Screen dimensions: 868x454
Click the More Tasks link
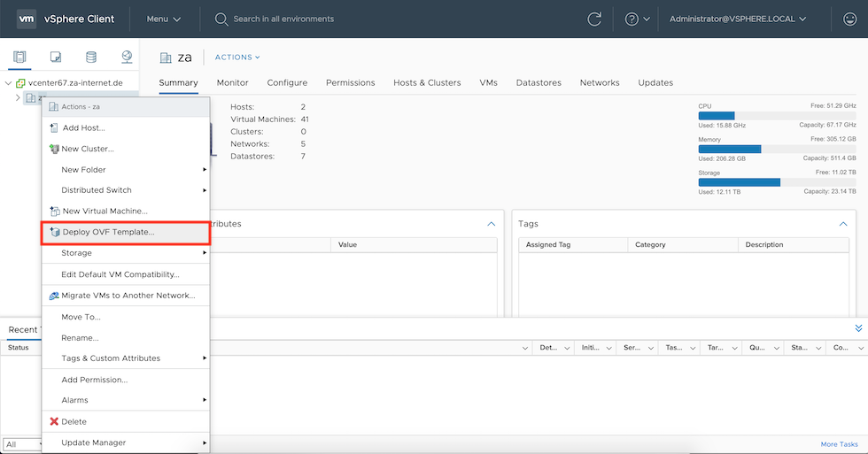(840, 444)
